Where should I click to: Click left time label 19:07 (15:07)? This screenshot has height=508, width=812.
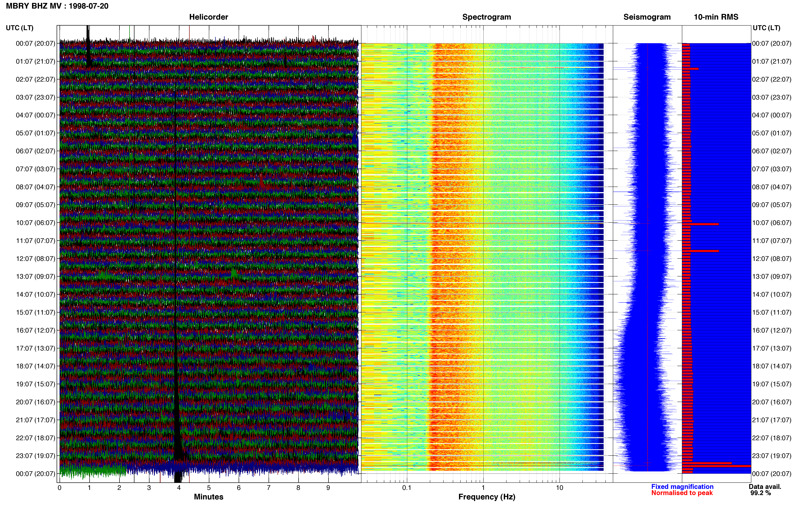pos(35,384)
